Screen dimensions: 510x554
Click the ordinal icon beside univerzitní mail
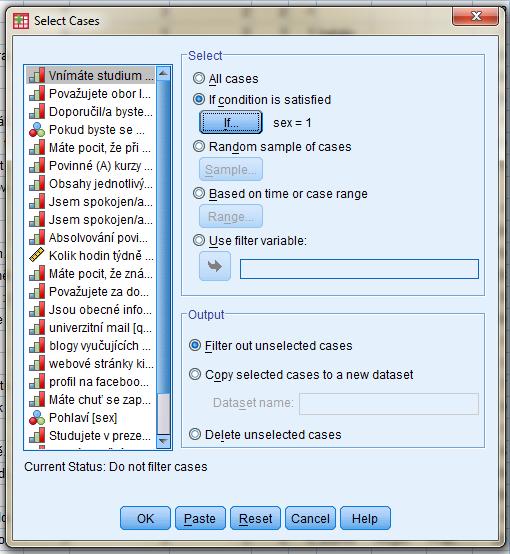(x=37, y=328)
